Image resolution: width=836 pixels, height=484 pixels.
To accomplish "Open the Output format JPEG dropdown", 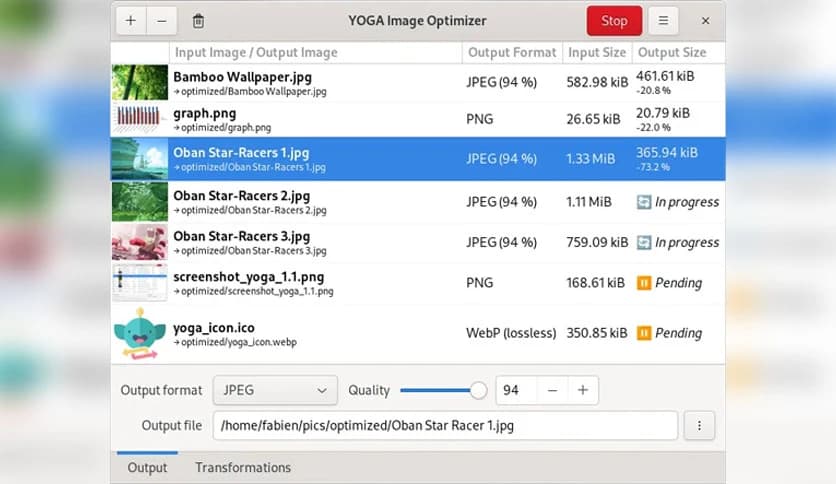I will (x=275, y=390).
